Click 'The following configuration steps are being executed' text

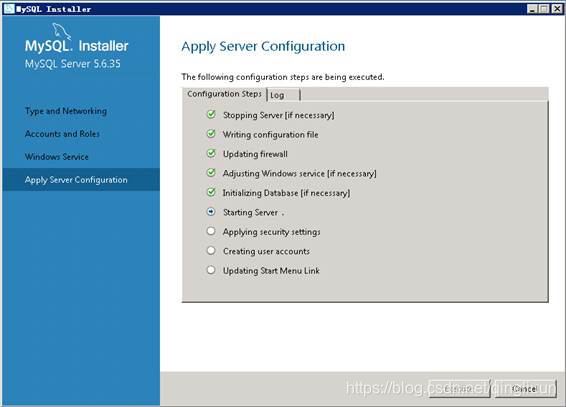[x=283, y=77]
